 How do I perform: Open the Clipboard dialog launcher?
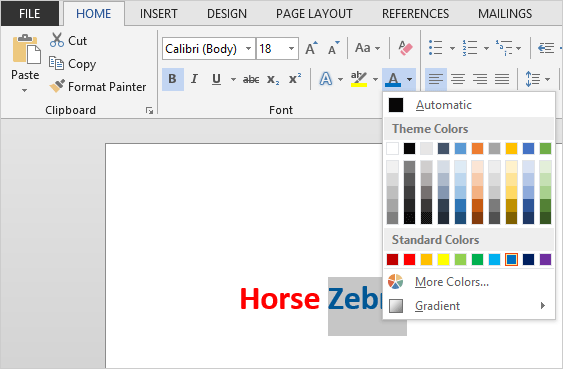149,111
